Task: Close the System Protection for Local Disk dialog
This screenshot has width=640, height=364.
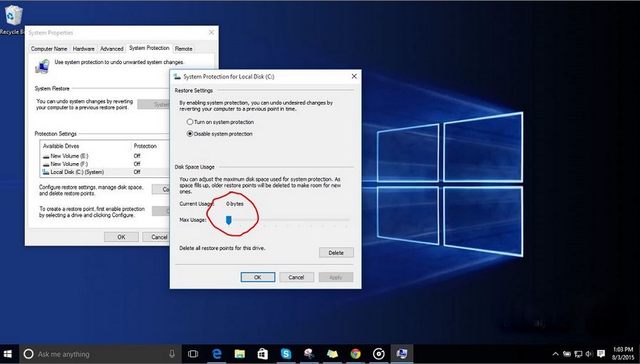Action: pos(354,76)
